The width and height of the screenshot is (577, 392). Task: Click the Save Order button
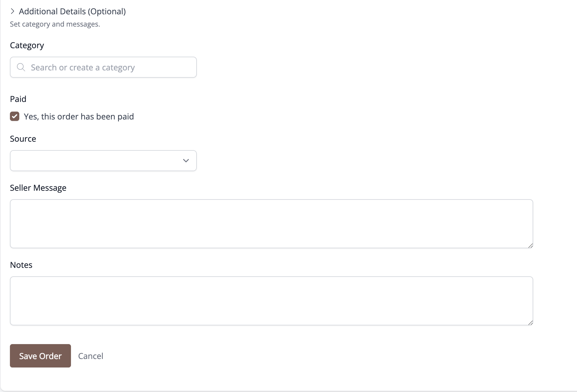click(x=40, y=356)
